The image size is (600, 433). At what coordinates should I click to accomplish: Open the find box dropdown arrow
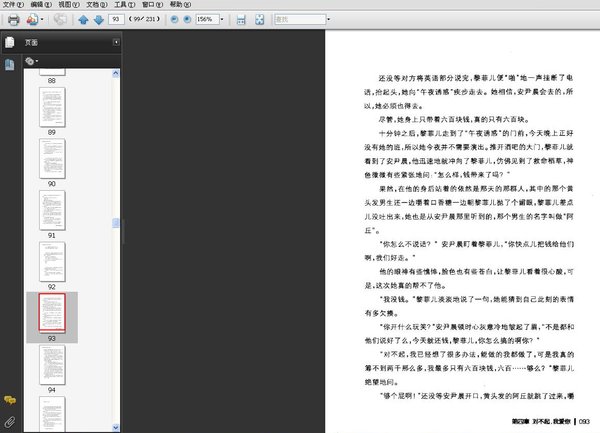[x=330, y=19]
